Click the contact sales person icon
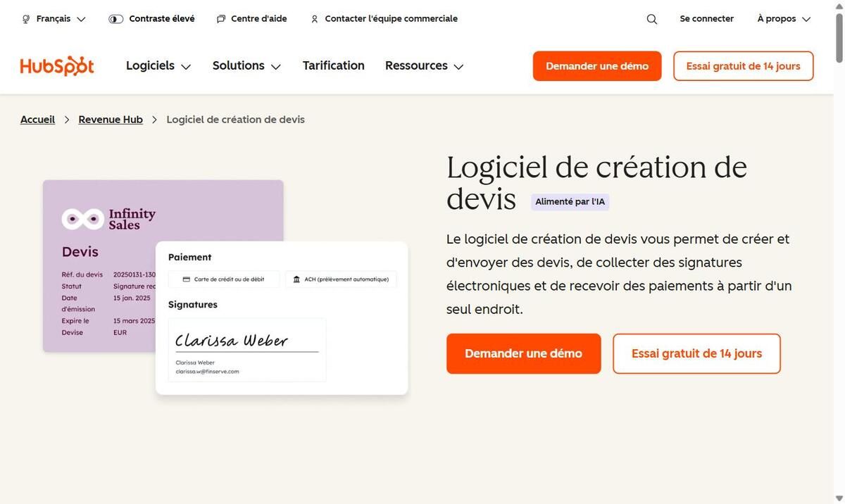The height and width of the screenshot is (504, 845). tap(315, 19)
